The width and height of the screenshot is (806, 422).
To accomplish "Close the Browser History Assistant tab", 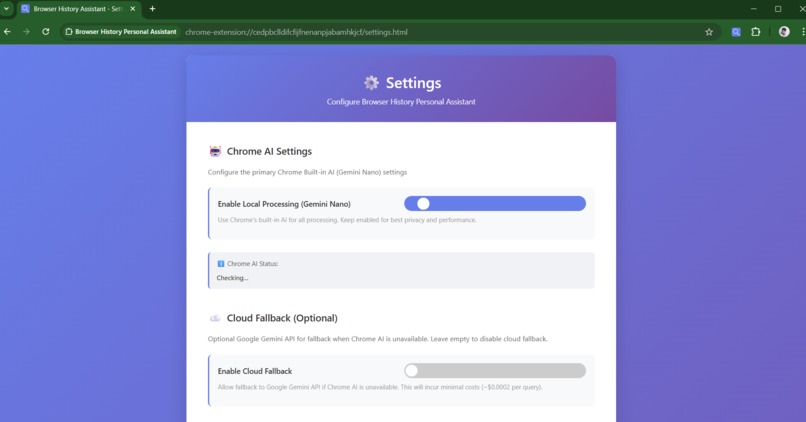I will pos(133,9).
